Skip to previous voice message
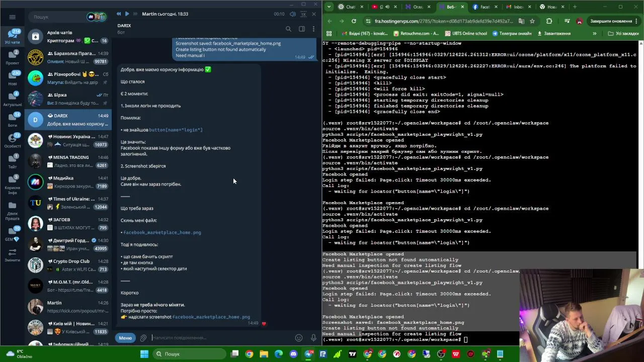644x362 pixels. click(119, 14)
